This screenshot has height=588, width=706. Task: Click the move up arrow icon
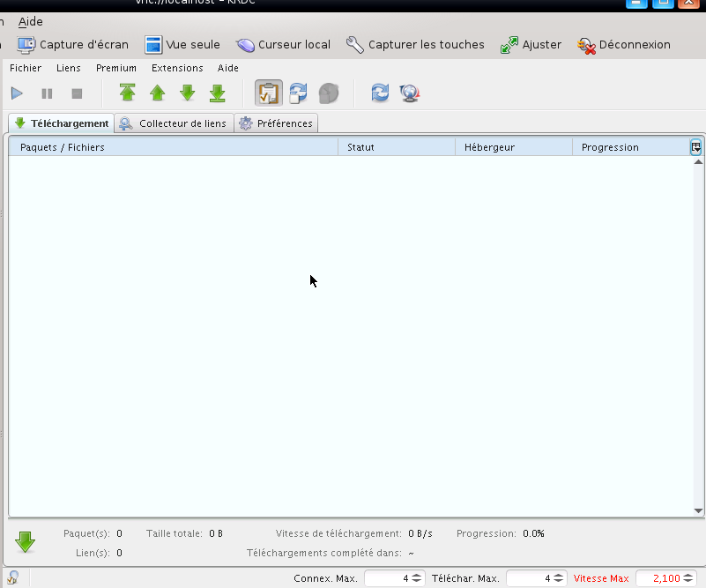pos(158,93)
